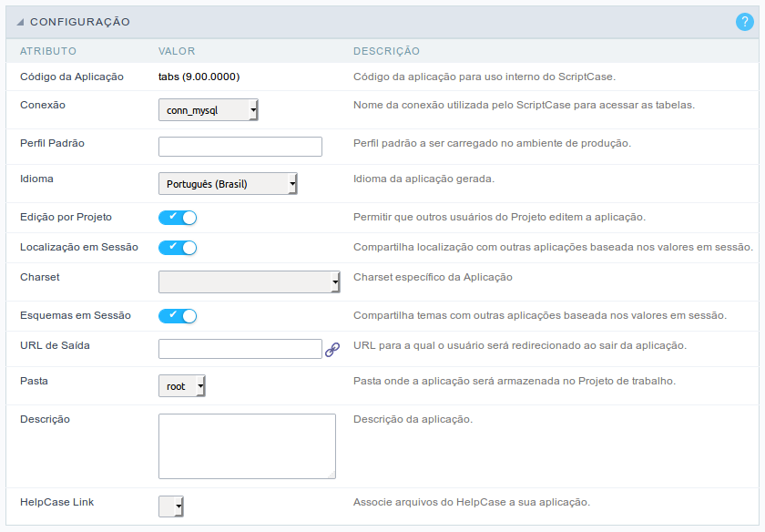This screenshot has height=532, width=765.
Task: Click the CONFIGURAÇÃO section title
Action: coord(80,22)
